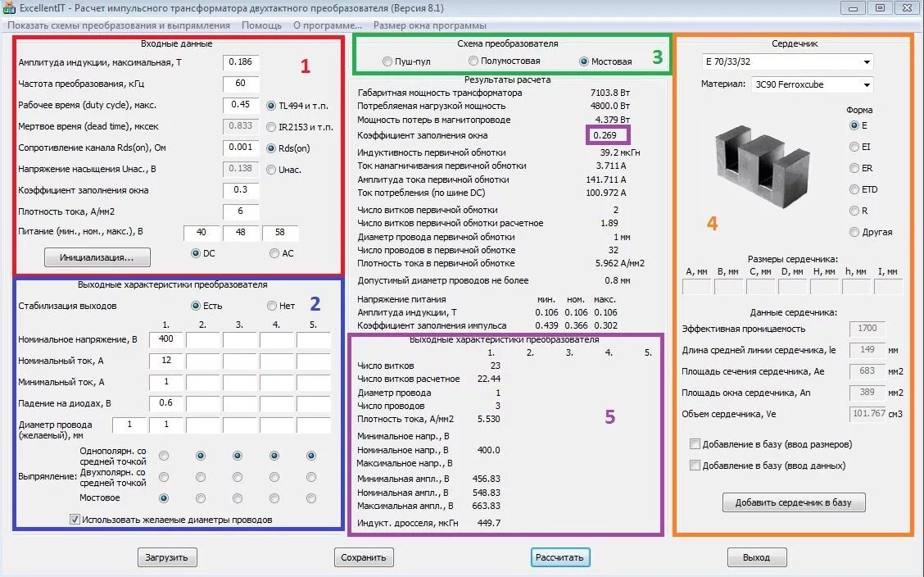Click the result value 0.269
Image resolution: width=924 pixels, height=577 pixels.
pos(606,135)
